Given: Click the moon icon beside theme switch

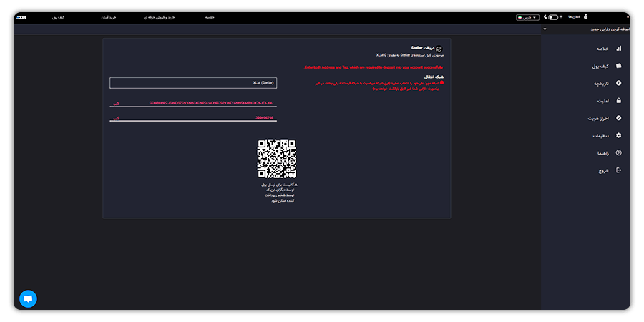Looking at the screenshot, I should (545, 17).
